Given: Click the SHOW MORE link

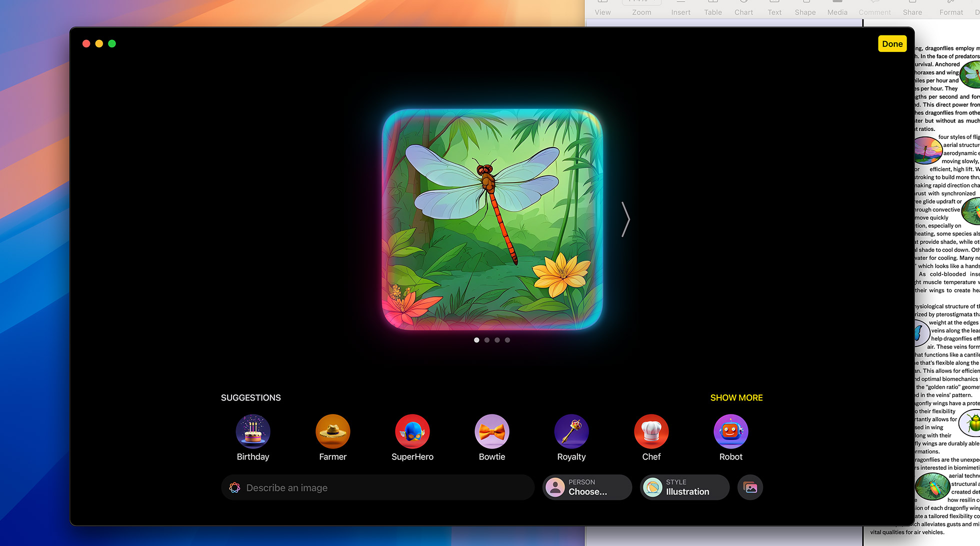Looking at the screenshot, I should (x=736, y=397).
